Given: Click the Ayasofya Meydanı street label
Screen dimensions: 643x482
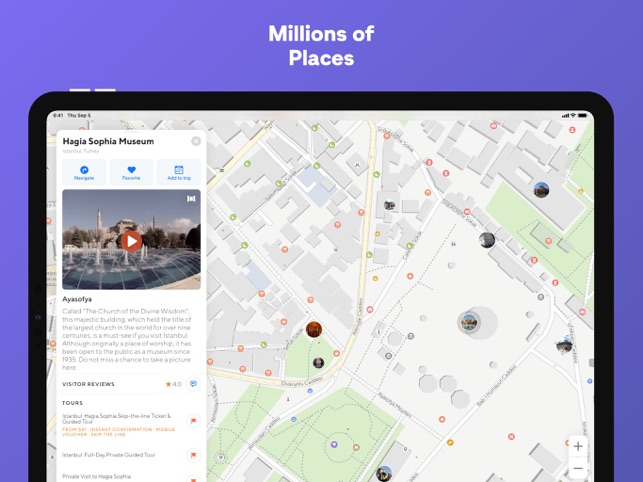Looking at the screenshot, I should click(x=394, y=405).
